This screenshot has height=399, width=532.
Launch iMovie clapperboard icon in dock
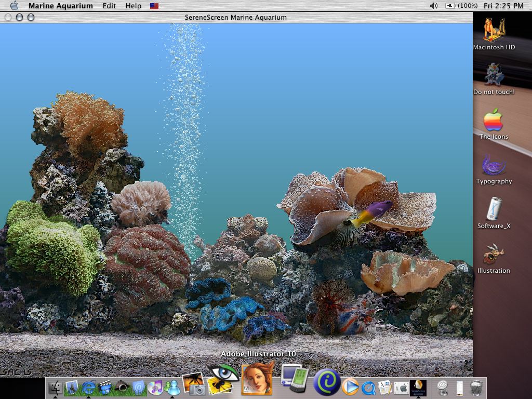pyautogui.click(x=105, y=388)
